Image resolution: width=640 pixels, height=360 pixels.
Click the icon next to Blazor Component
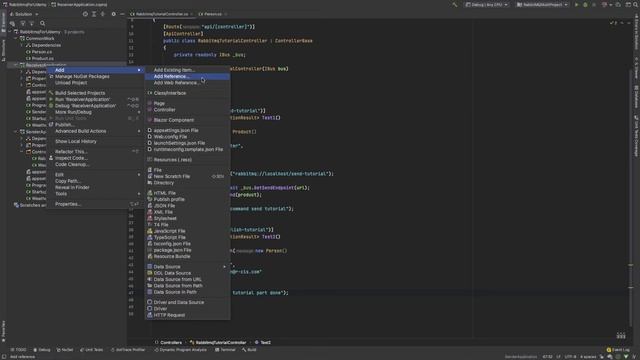point(150,120)
